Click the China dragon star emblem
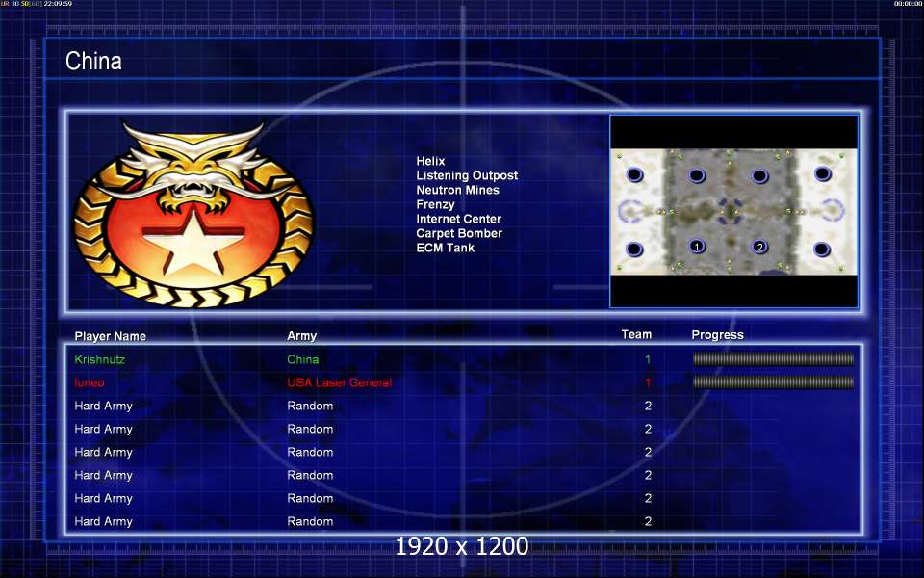This screenshot has width=924, height=578. 193,214
